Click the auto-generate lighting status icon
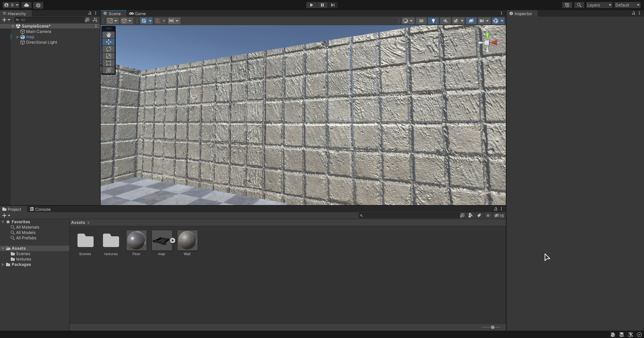The height and width of the screenshot is (338, 644). click(x=631, y=335)
